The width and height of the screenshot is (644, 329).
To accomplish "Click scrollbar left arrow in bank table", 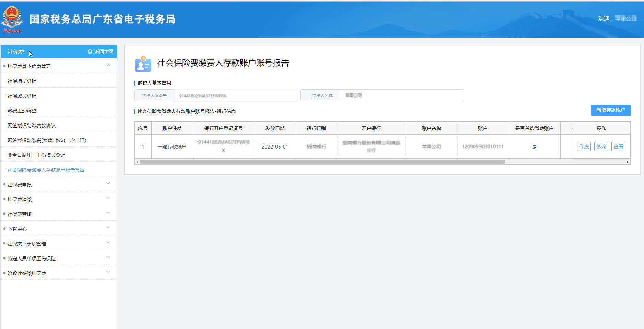I will click(x=137, y=162).
